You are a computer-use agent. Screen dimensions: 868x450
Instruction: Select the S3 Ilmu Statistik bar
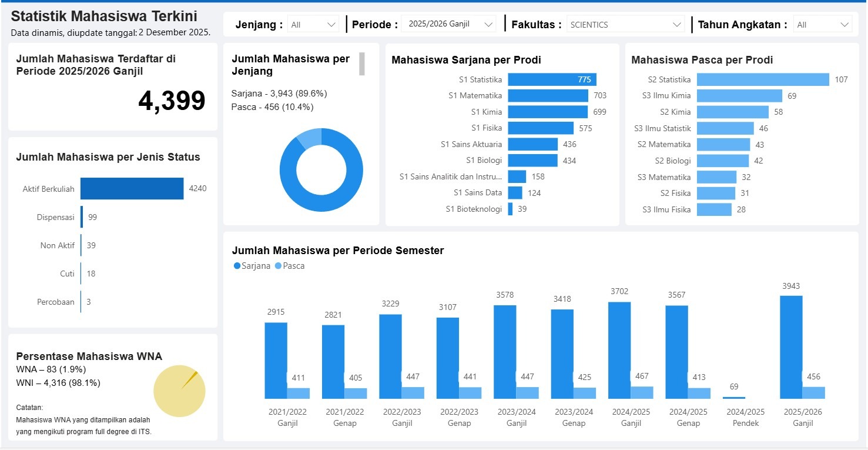coord(725,128)
